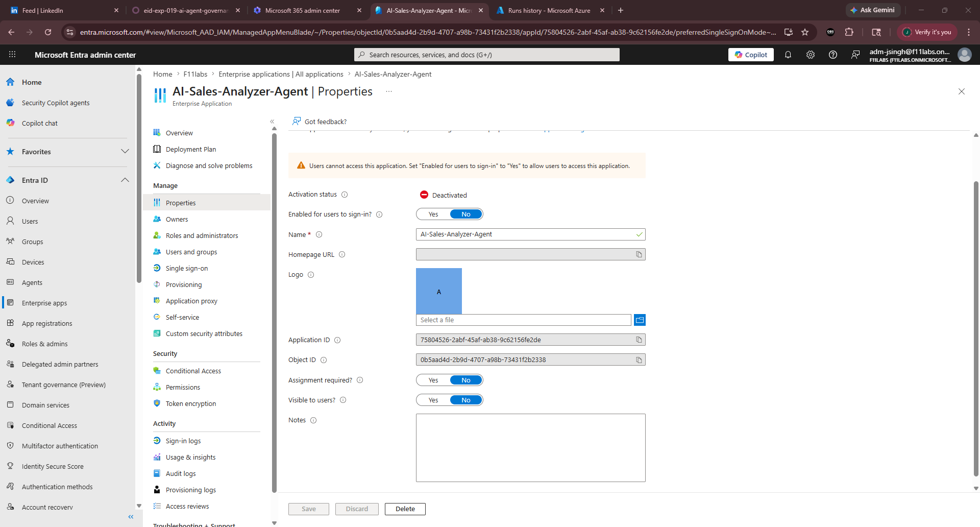The height and width of the screenshot is (527, 980).
Task: Open the portal app launcher grid icon
Action: pos(12,55)
